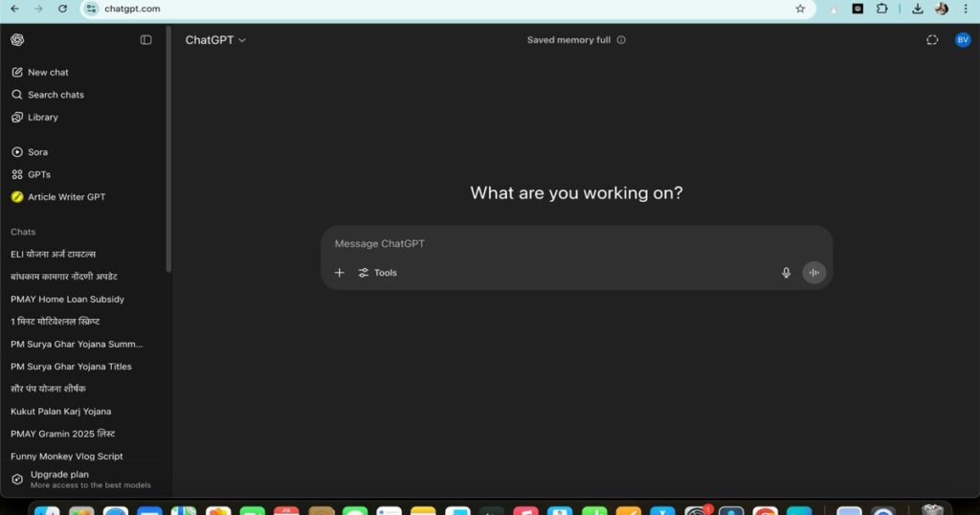The image size is (980, 515).
Task: Click the browser forward arrow
Action: [38, 9]
